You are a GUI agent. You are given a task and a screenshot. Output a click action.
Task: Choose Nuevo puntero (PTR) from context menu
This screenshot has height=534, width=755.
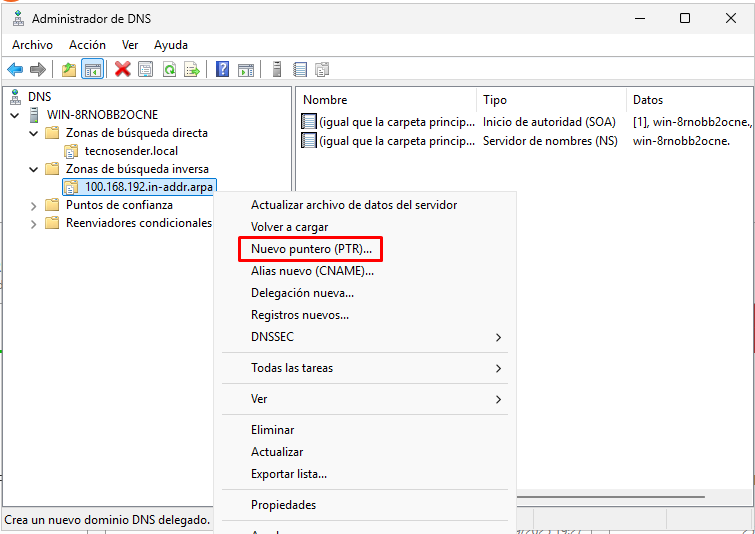pyautogui.click(x=310, y=249)
